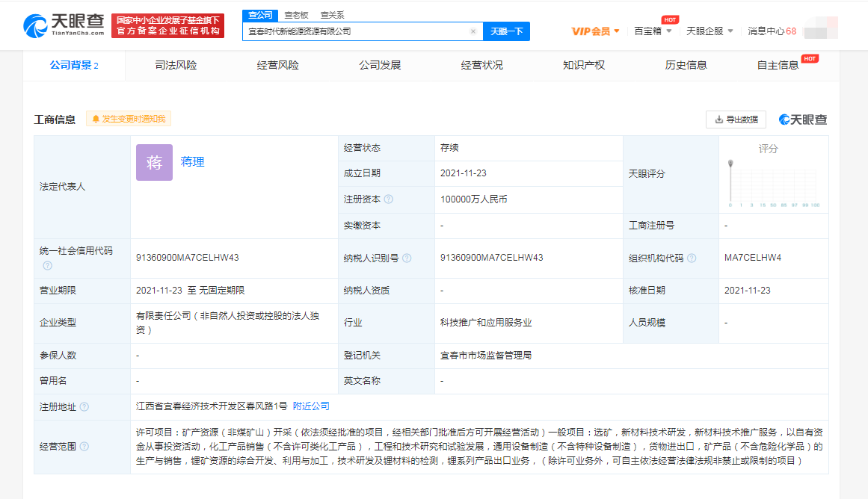Screen dimensions: 868x499
Task: Click the purple 蒋 avatar thumbnail
Action: [x=155, y=162]
